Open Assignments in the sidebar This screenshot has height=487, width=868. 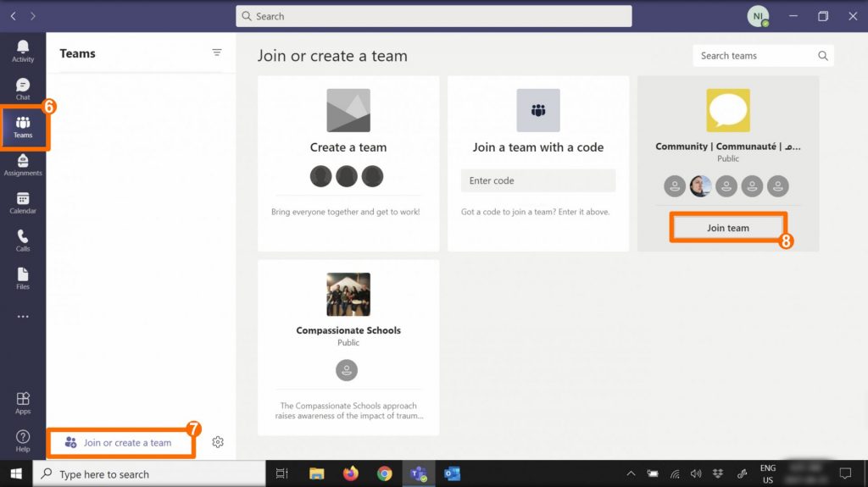(23, 165)
